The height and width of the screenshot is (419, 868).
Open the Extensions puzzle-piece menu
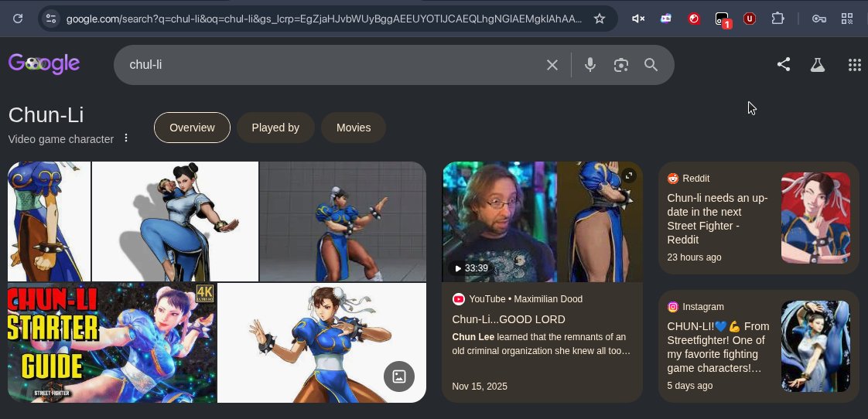point(777,19)
